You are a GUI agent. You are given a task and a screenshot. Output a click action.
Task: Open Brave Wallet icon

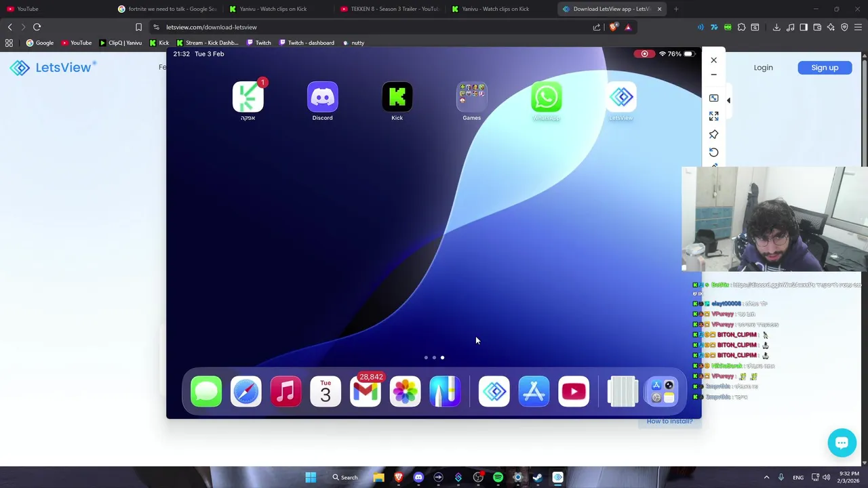click(x=817, y=27)
